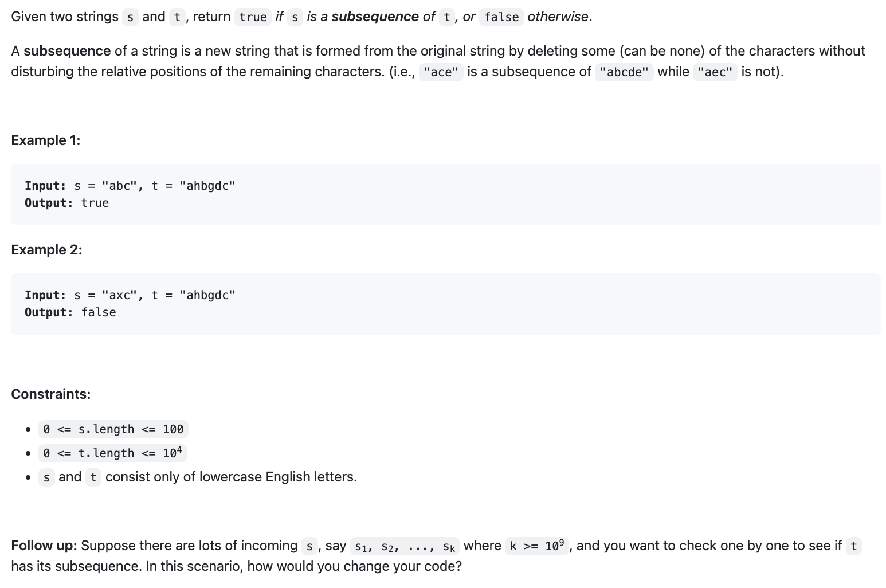Screen dimensions: 886x588
Task: Click the "abcde" code snippet
Action: (x=624, y=72)
